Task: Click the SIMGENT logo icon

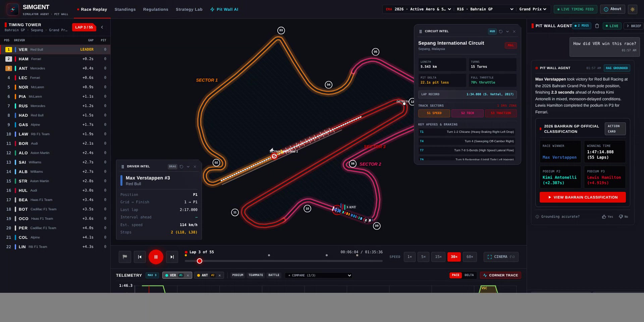Action: (x=13, y=9)
